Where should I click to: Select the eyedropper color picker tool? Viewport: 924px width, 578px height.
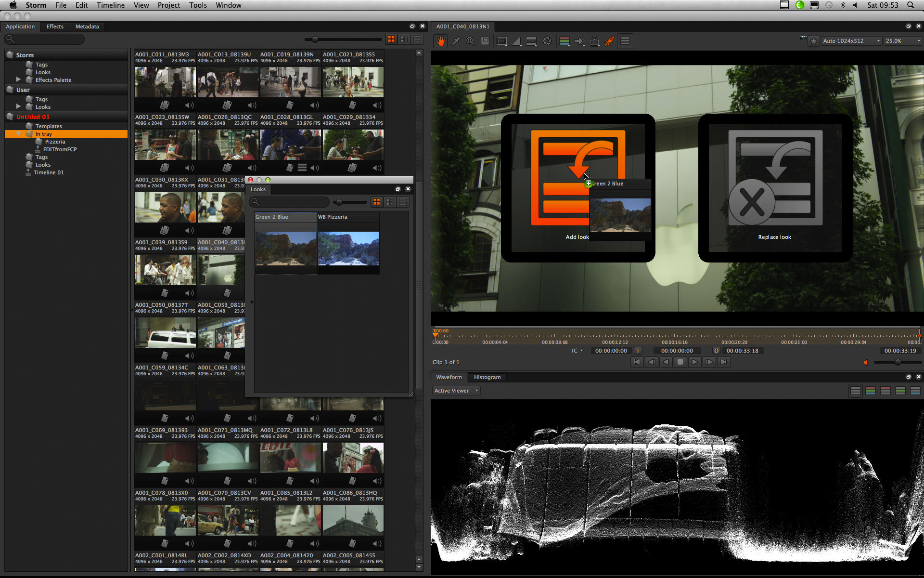point(455,41)
